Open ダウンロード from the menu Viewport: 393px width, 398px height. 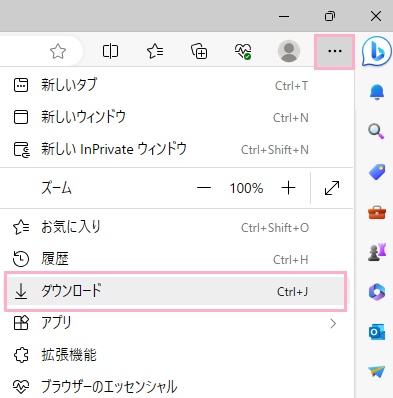[176, 292]
